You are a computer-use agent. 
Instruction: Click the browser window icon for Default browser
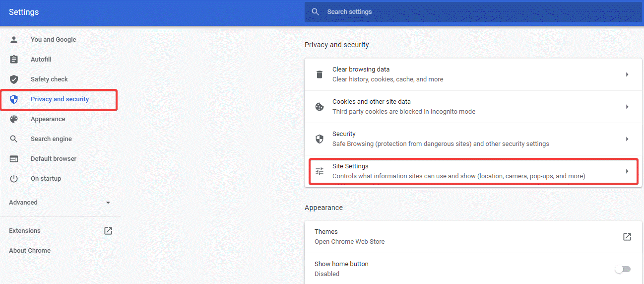click(x=14, y=159)
